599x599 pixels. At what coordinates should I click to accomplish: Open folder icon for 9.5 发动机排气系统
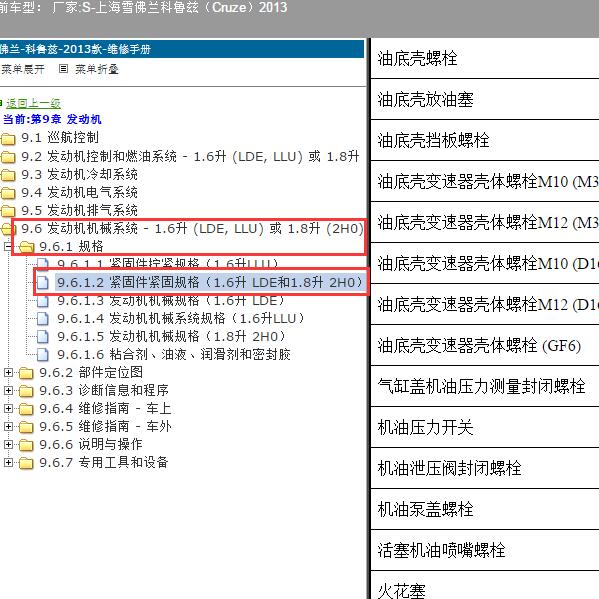coord(8,210)
